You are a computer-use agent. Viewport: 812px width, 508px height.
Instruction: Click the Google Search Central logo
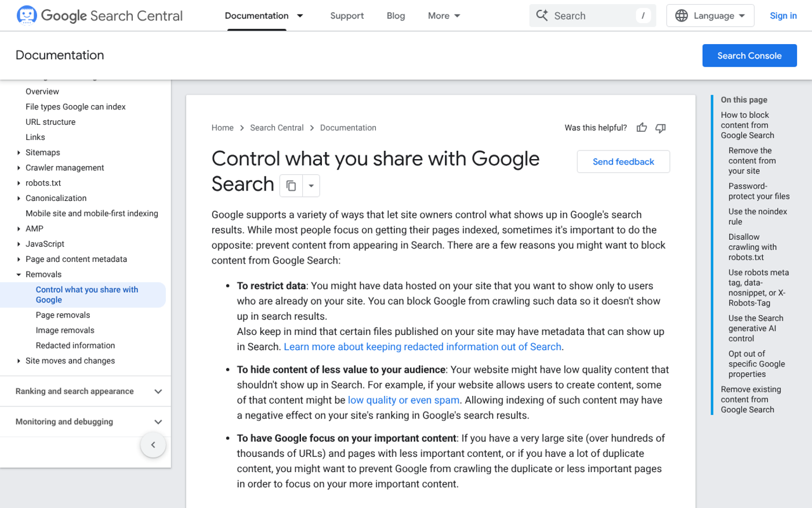(x=100, y=16)
